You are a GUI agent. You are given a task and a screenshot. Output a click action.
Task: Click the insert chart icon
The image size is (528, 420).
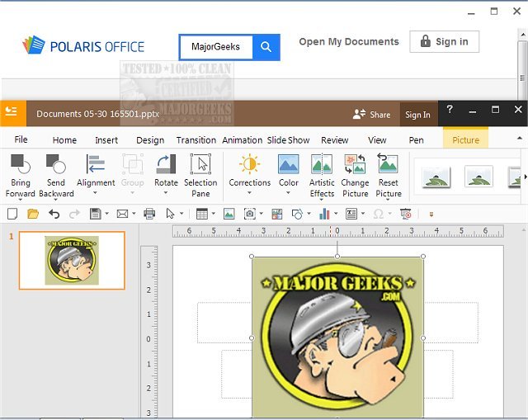pos(324,214)
